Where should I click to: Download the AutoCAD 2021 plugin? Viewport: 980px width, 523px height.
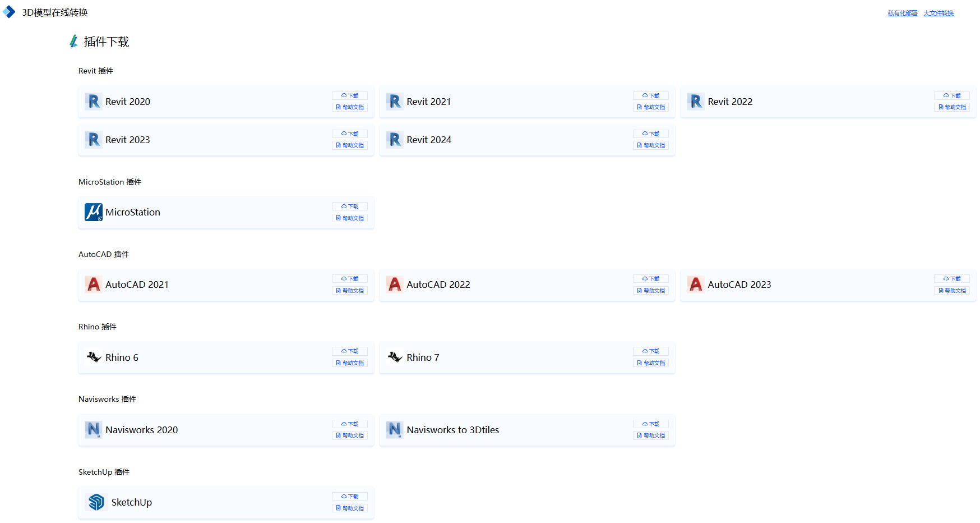coord(350,278)
